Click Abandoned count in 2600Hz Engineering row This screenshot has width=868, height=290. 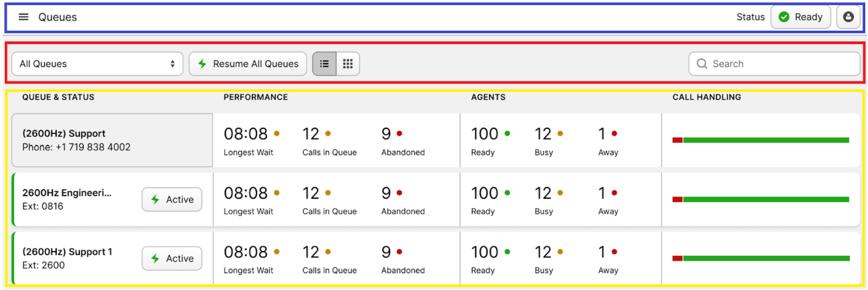386,193
